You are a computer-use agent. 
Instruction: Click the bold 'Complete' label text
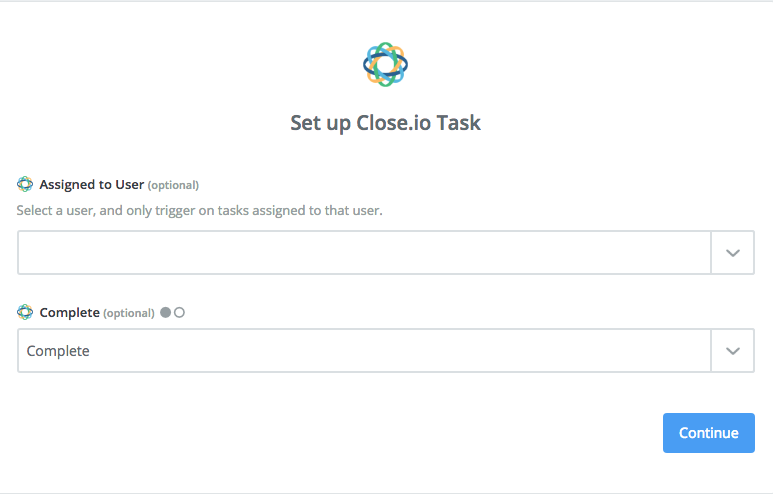tap(70, 313)
